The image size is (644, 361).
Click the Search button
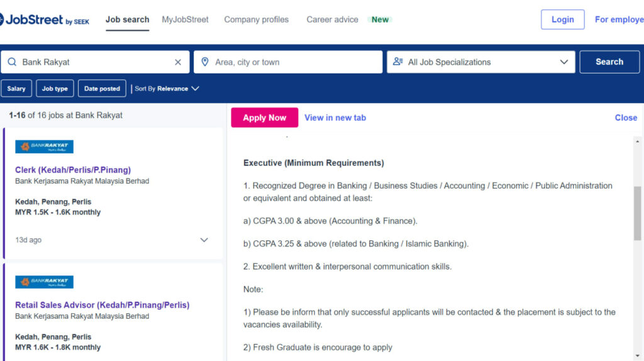pos(609,62)
